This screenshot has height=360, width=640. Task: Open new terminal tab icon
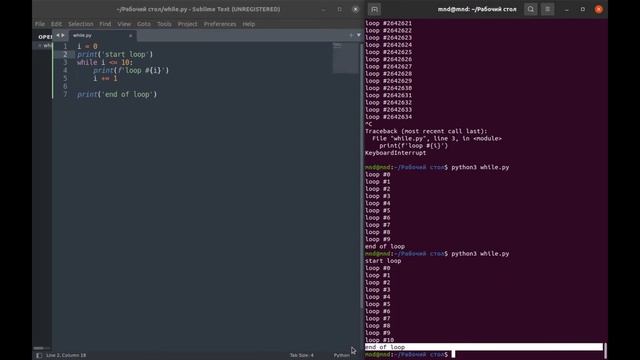[374, 9]
